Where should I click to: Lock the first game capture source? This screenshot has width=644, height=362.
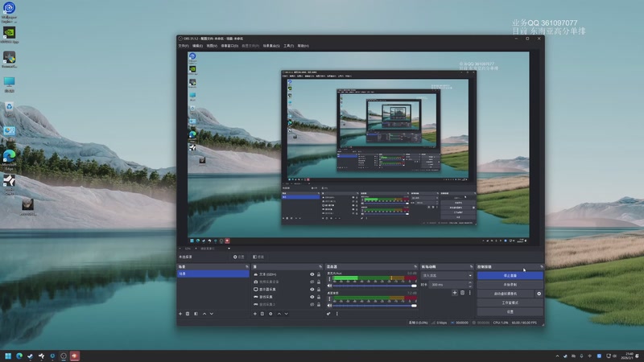(x=319, y=297)
